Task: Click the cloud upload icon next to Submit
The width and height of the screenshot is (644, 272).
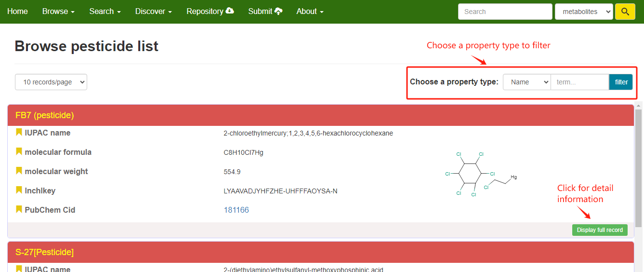Action: point(278,11)
